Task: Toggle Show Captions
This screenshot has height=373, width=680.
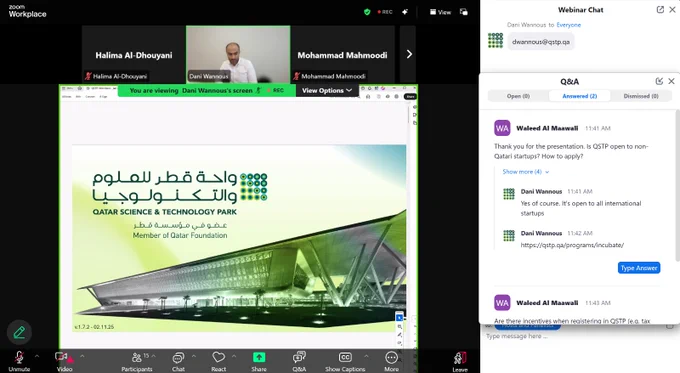Action: tap(345, 361)
